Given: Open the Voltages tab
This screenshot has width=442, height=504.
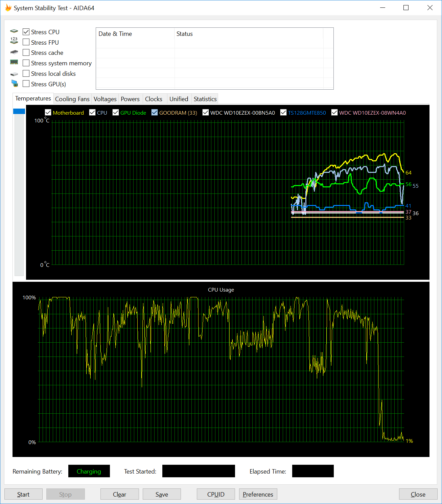Looking at the screenshot, I should click(105, 99).
